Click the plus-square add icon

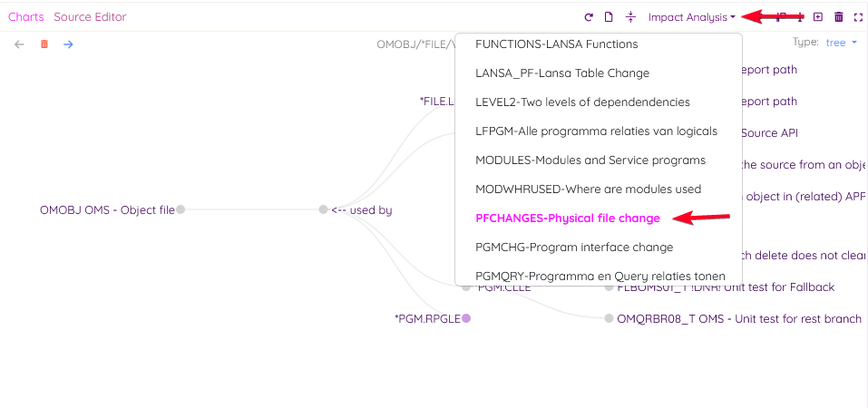pyautogui.click(x=818, y=17)
